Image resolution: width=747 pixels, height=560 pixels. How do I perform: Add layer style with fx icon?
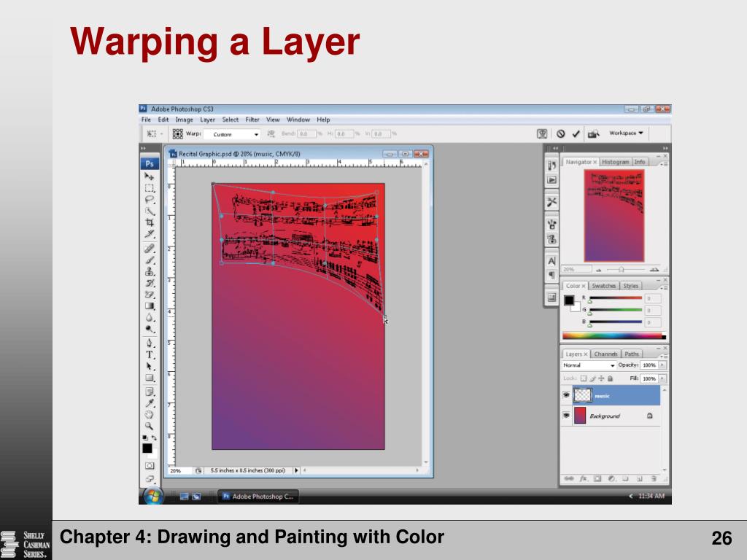pos(583,478)
